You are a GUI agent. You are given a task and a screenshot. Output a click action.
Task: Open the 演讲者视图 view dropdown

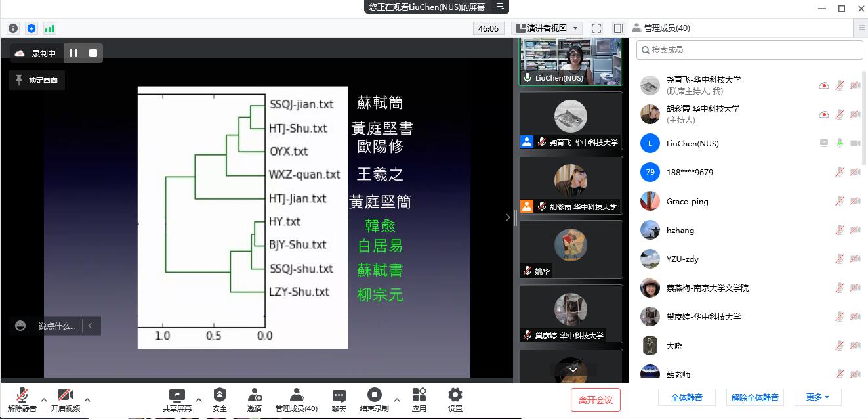(x=547, y=28)
